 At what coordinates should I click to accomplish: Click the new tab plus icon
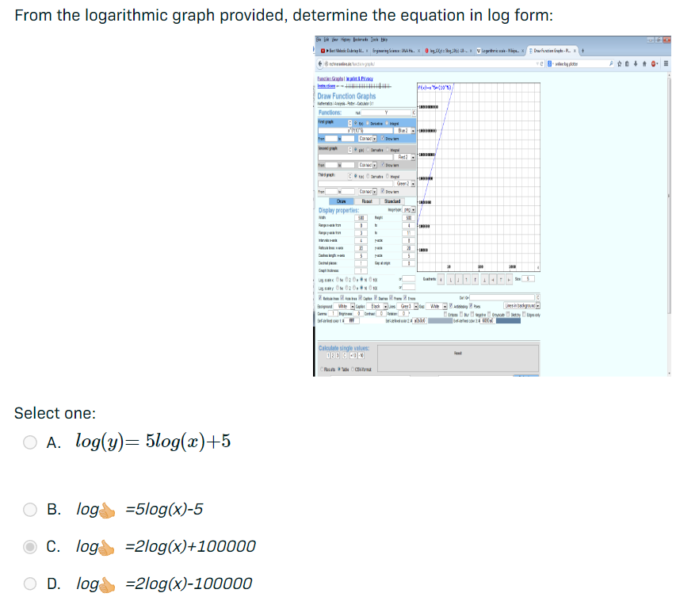coord(582,51)
